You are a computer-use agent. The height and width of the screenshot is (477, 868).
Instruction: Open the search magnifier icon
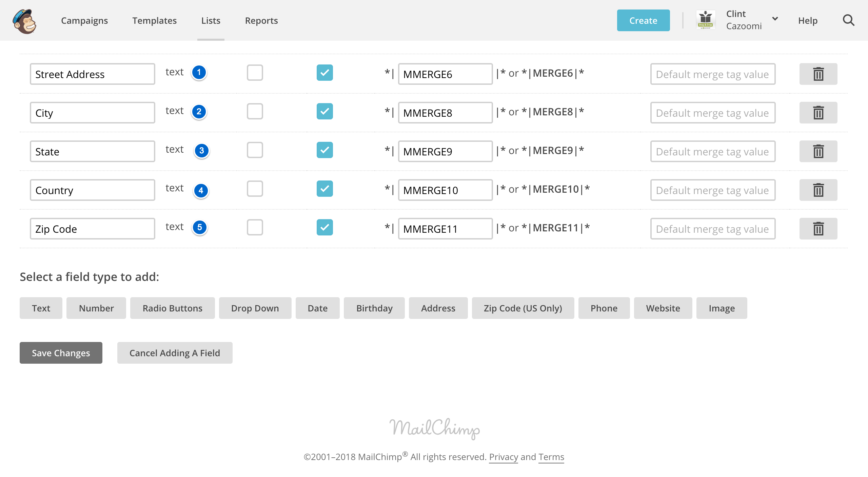point(849,20)
